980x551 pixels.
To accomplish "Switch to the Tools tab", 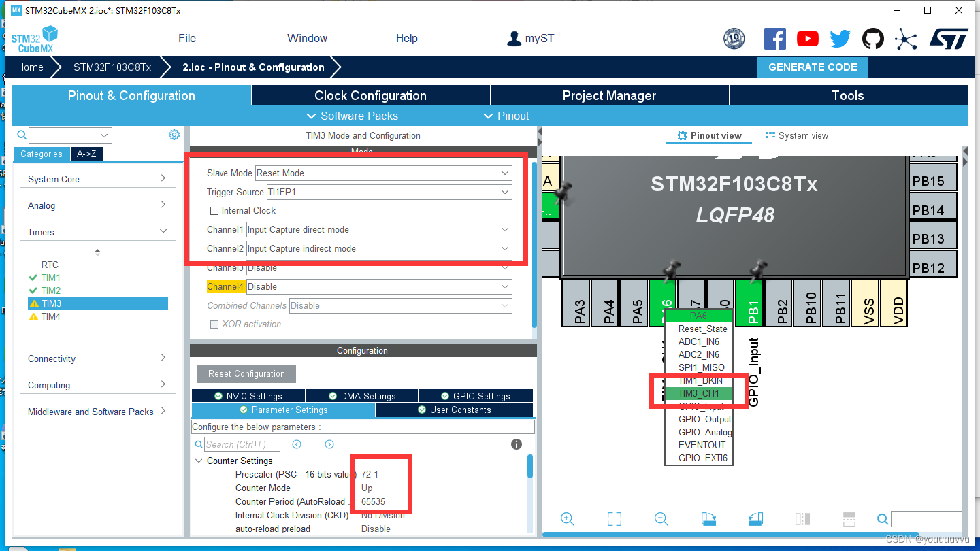I will click(848, 96).
